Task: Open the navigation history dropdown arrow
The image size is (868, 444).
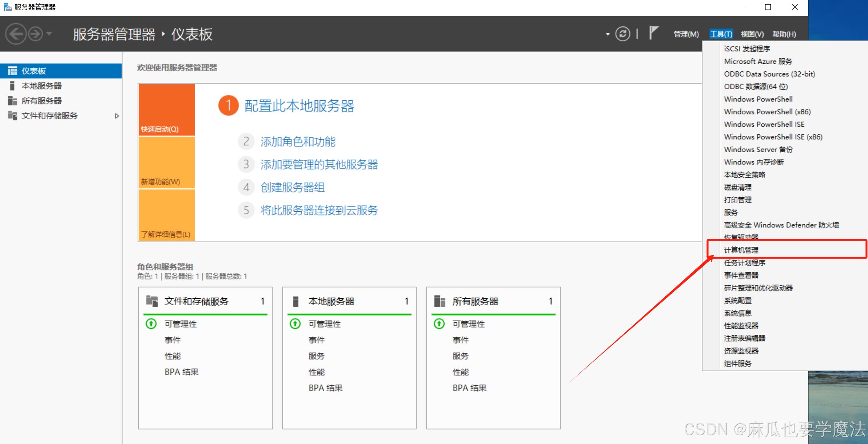Action: point(49,34)
